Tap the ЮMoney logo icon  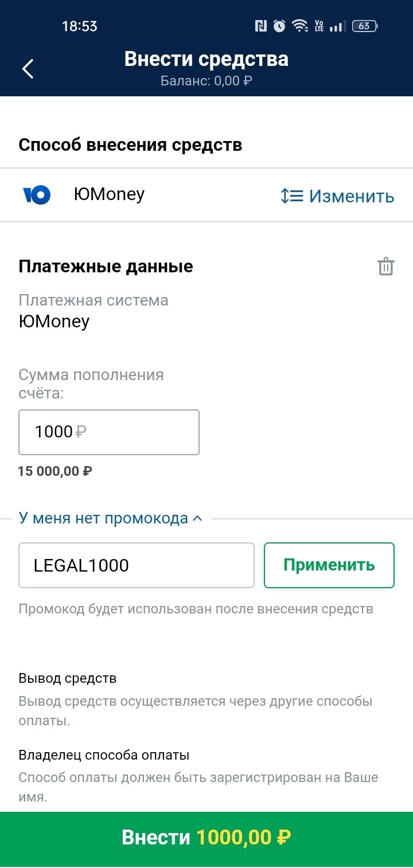[37, 196]
